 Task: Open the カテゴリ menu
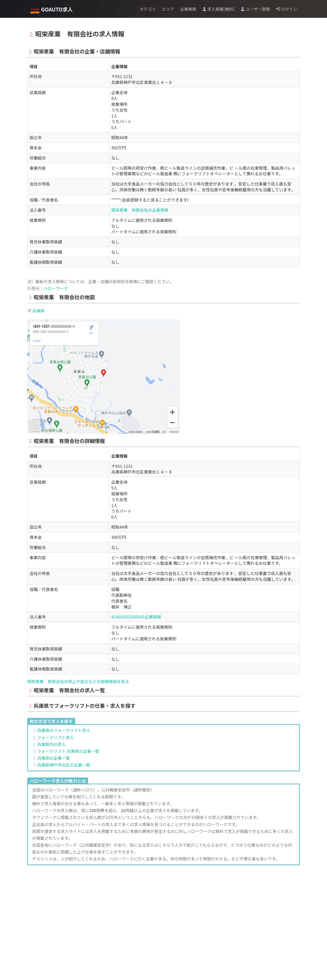(147, 9)
